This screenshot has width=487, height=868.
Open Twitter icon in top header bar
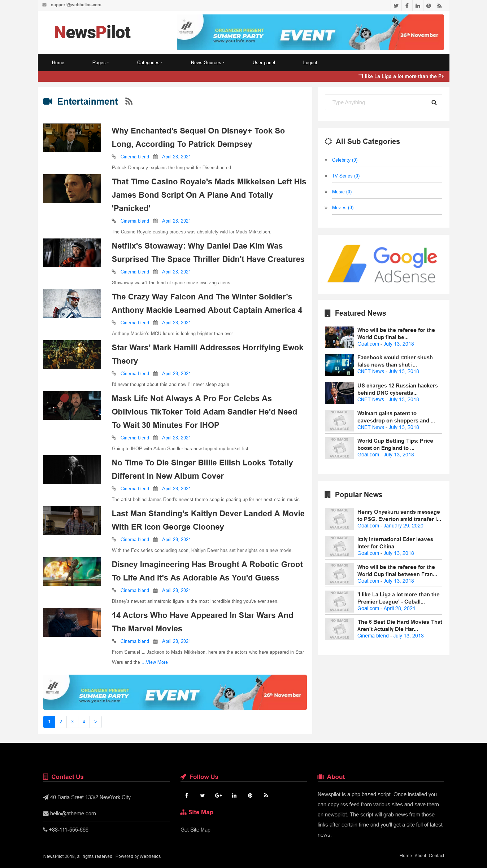coord(396,6)
